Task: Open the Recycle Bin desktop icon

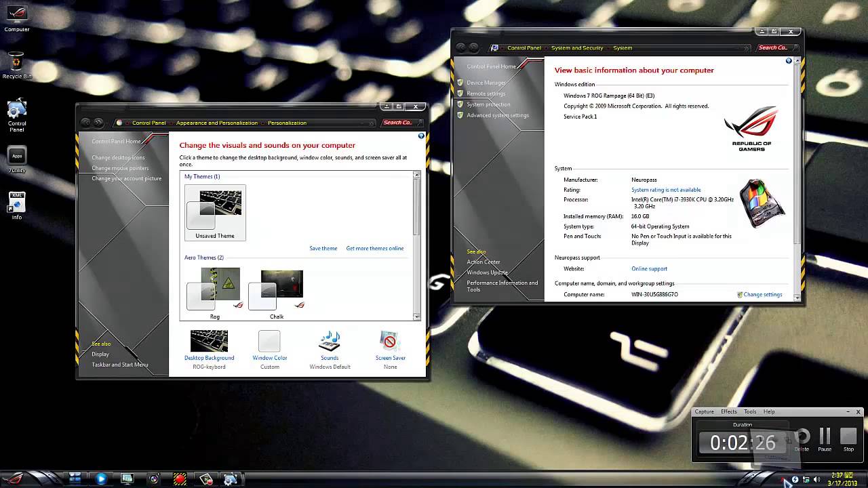Action: tap(17, 66)
